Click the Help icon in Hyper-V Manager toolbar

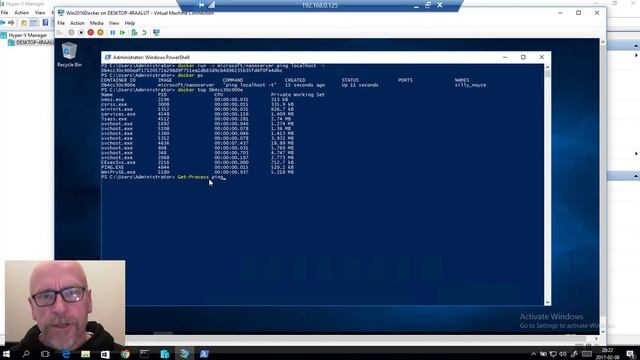pyautogui.click(x=45, y=22)
